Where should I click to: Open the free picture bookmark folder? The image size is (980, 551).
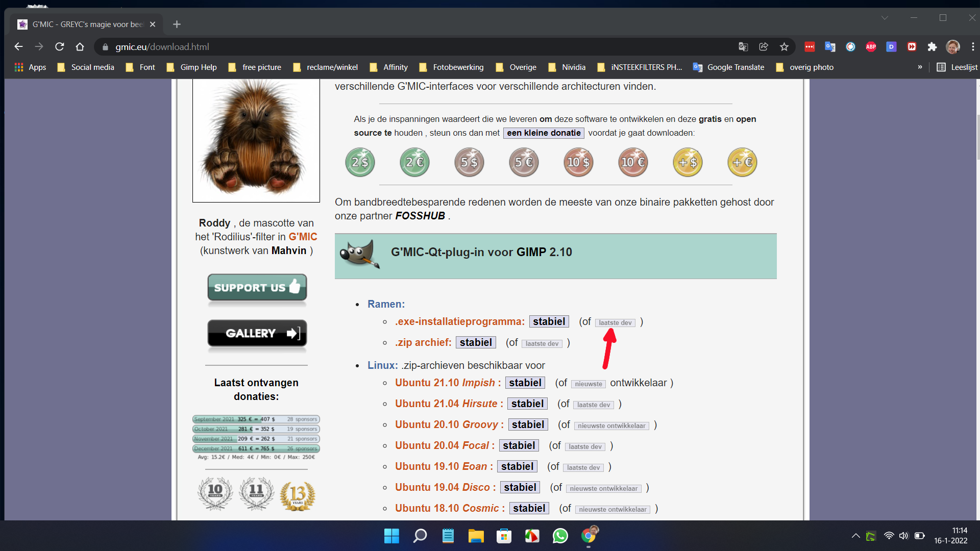(x=255, y=67)
